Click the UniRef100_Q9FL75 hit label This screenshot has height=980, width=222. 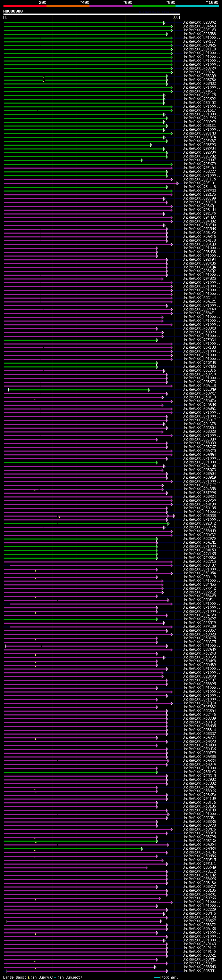coord(199,96)
